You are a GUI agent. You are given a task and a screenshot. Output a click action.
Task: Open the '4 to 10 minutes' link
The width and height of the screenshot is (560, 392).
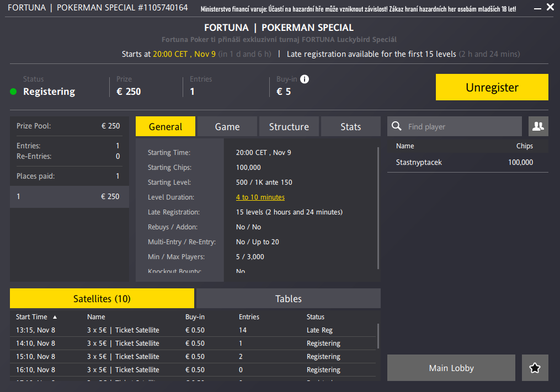(x=260, y=197)
